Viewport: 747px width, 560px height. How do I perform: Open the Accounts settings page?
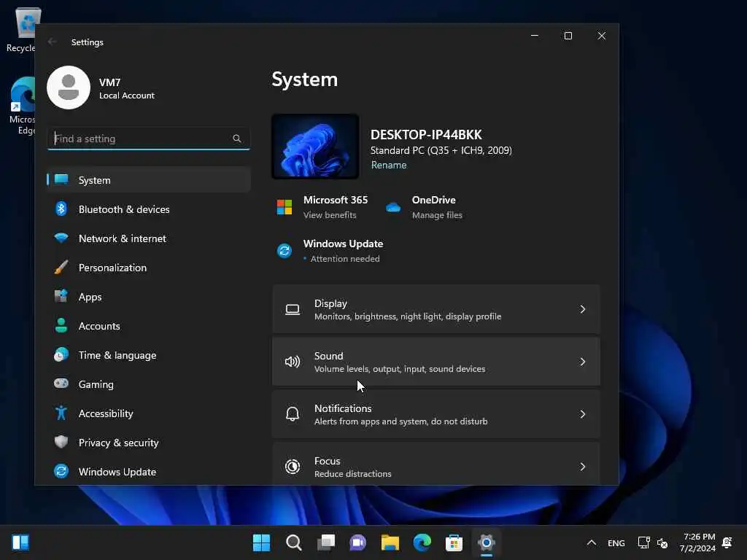click(x=149, y=326)
